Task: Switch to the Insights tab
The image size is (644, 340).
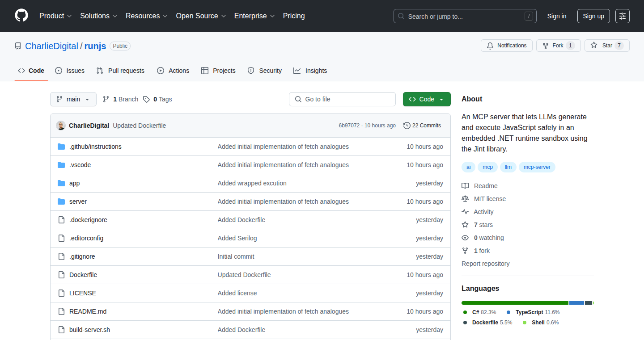Action: pos(310,71)
